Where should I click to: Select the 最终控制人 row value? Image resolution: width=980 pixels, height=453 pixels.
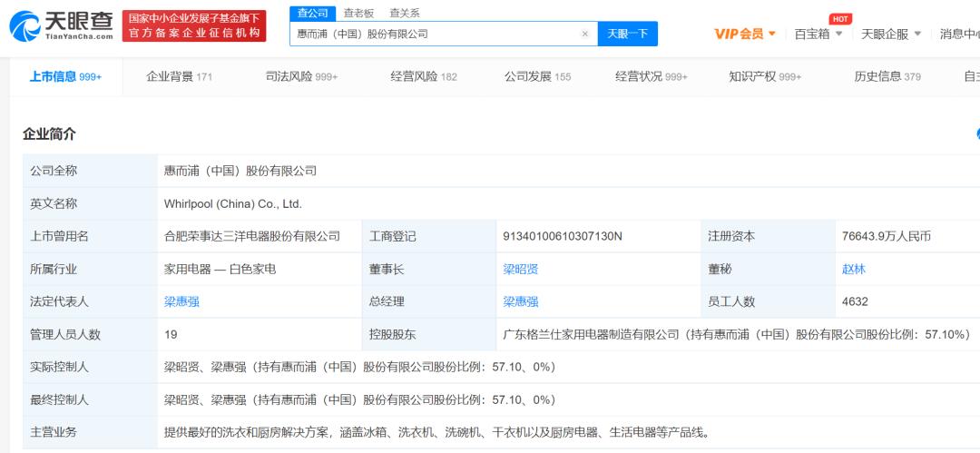pos(360,399)
